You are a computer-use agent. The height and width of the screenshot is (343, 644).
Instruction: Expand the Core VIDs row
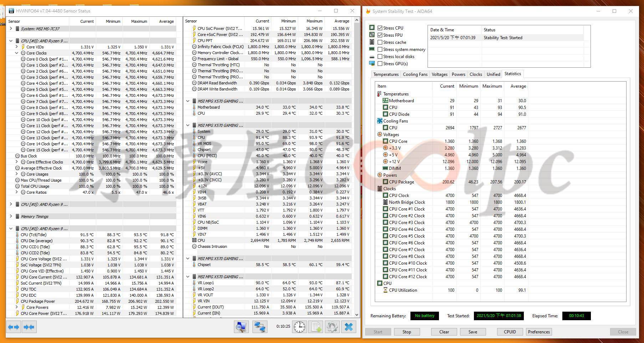coord(16,47)
